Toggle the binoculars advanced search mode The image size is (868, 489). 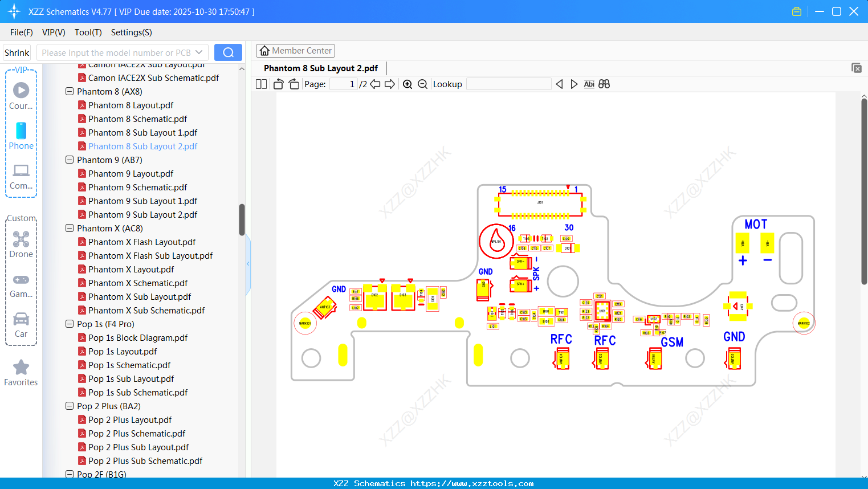point(604,84)
